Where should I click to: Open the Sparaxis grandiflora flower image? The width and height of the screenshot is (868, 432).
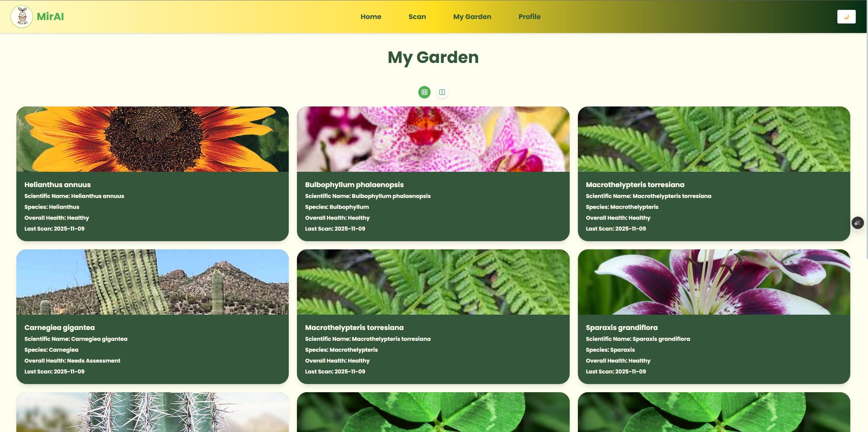point(714,282)
